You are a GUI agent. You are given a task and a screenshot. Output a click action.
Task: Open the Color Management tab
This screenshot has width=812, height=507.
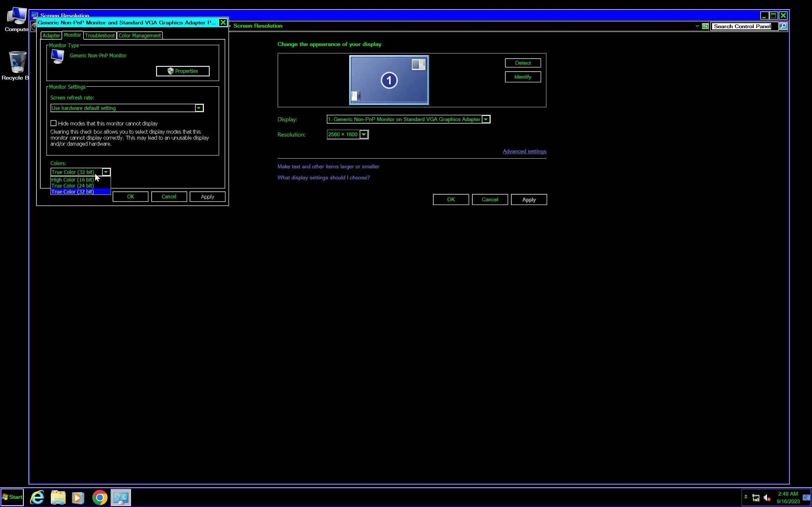(140, 35)
